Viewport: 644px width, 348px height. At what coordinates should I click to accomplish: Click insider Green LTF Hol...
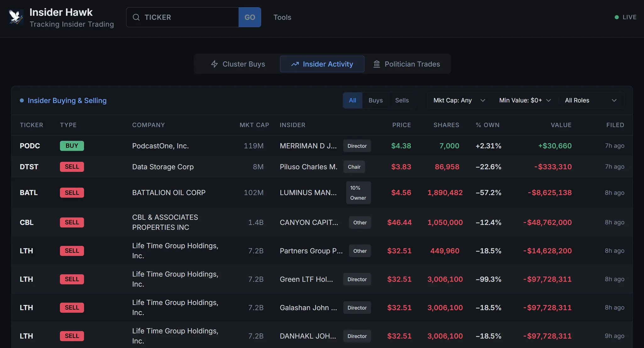pyautogui.click(x=306, y=279)
